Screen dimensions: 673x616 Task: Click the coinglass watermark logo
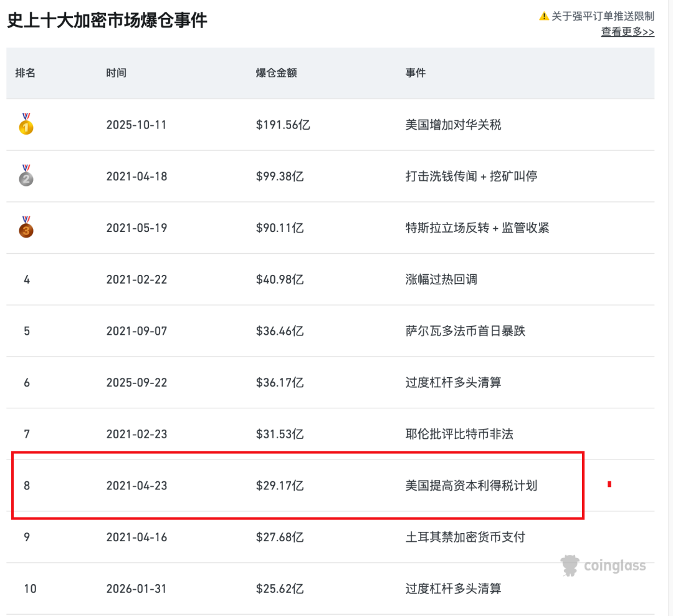[x=603, y=565]
